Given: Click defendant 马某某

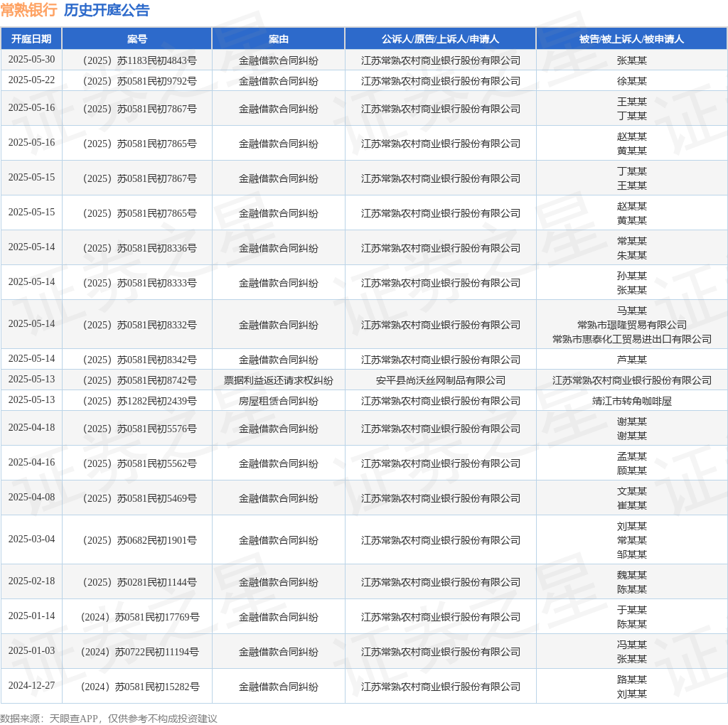Looking at the screenshot, I should coord(631,311).
